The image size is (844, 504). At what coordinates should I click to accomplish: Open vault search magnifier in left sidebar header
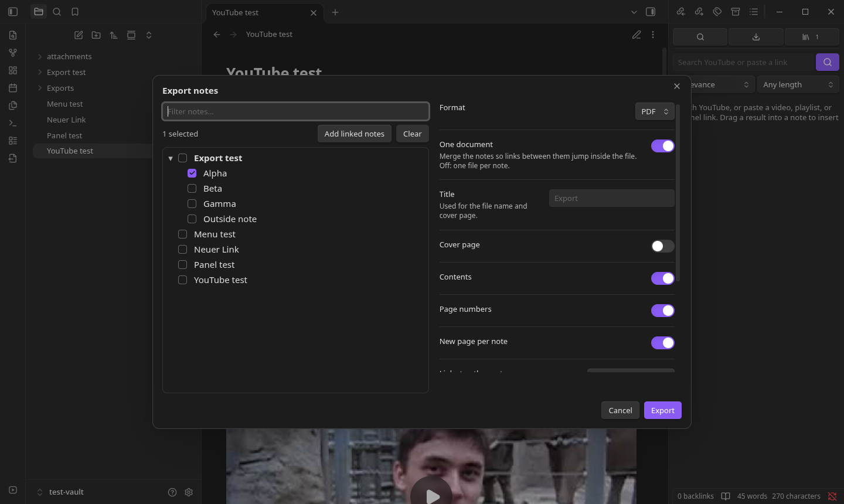pyautogui.click(x=57, y=12)
